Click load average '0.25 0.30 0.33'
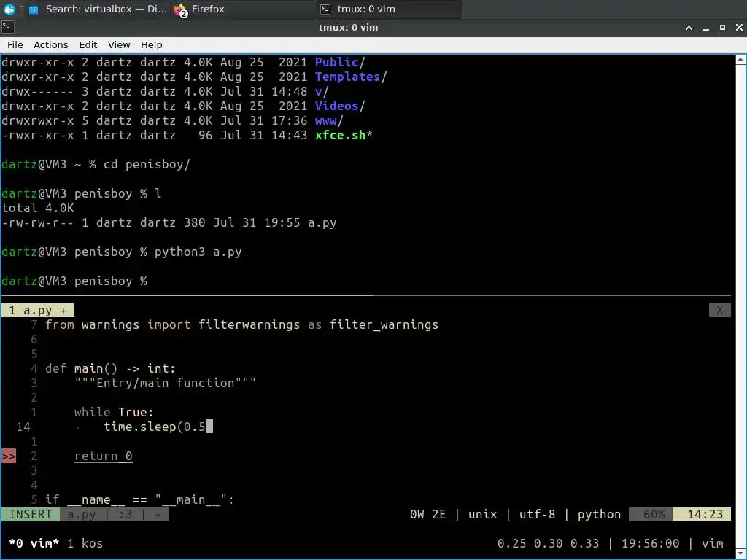 click(548, 543)
